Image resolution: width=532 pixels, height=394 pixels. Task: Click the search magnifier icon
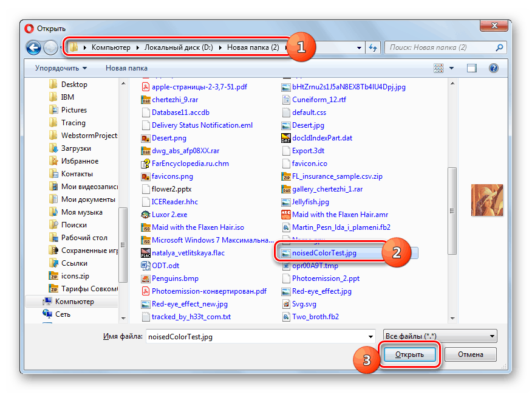click(x=499, y=47)
